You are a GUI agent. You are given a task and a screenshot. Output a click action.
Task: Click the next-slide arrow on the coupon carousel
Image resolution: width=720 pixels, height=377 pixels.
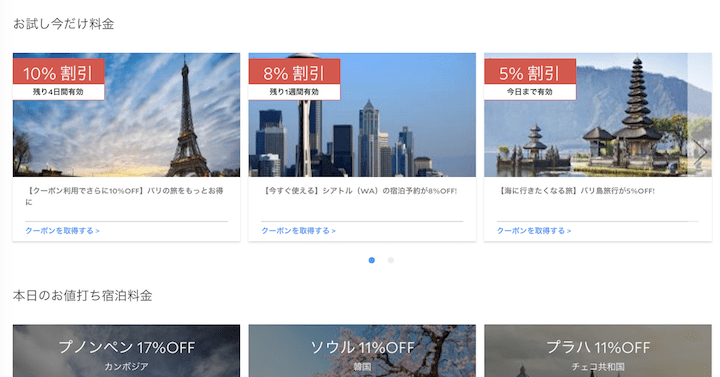(x=700, y=152)
